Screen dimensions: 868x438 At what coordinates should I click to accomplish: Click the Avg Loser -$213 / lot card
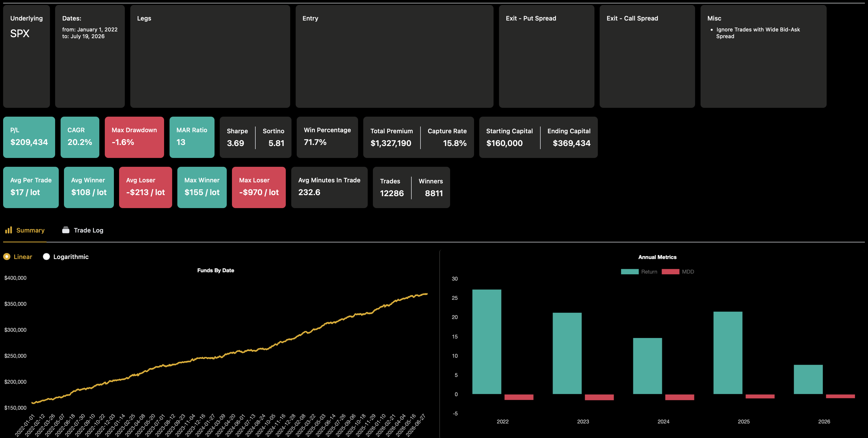(145, 187)
